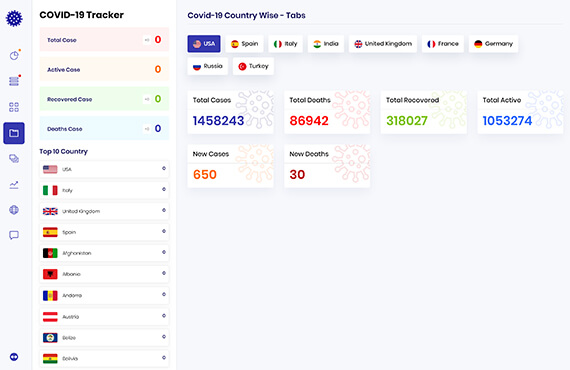Click the Active Case summary card
570x370 pixels.
tap(104, 69)
